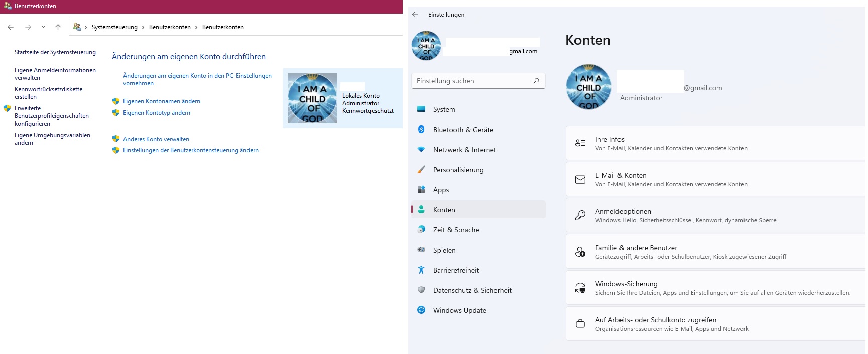Click account picture in control panel
The height and width of the screenshot is (354, 868).
point(312,98)
